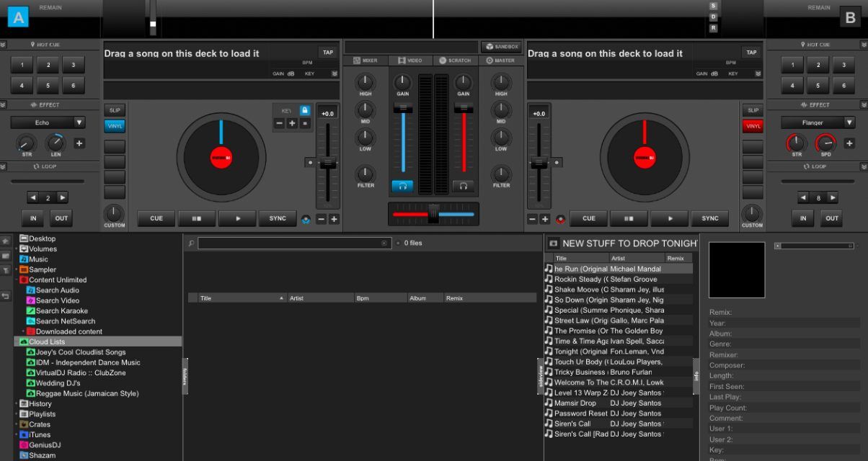Collapse Content Unlimited tree node
Image resolution: width=868 pixels, height=461 pixels.
point(16,280)
